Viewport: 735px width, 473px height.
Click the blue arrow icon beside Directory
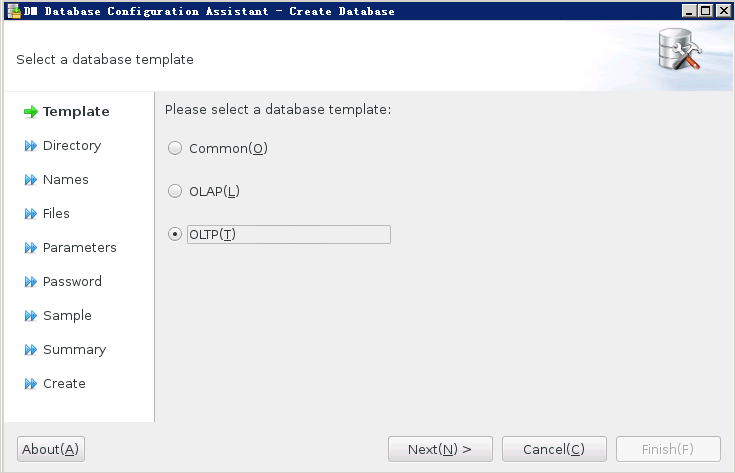[30, 146]
